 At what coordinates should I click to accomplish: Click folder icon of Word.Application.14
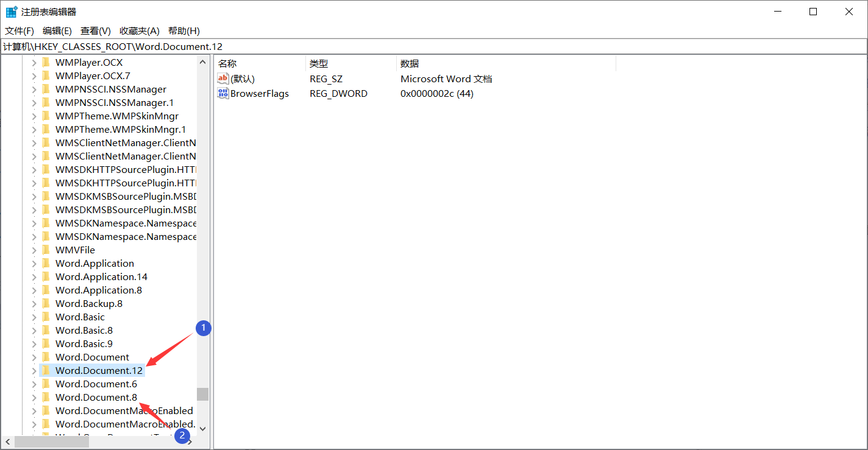click(46, 276)
